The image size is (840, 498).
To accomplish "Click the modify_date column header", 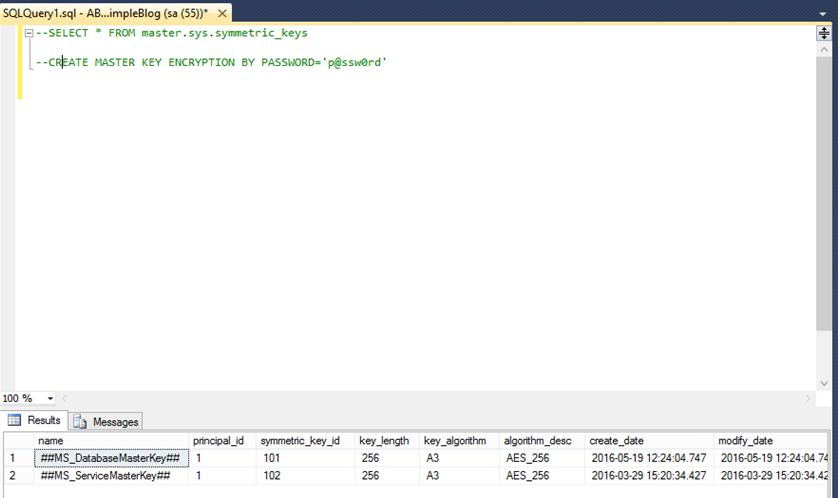I will pos(770,441).
